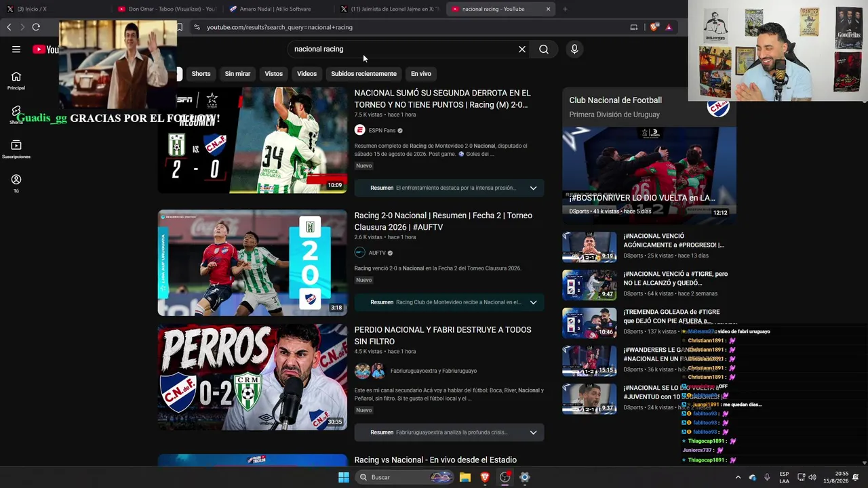
Task: Open the YouTube guide hamburger menu
Action: pyautogui.click(x=16, y=49)
